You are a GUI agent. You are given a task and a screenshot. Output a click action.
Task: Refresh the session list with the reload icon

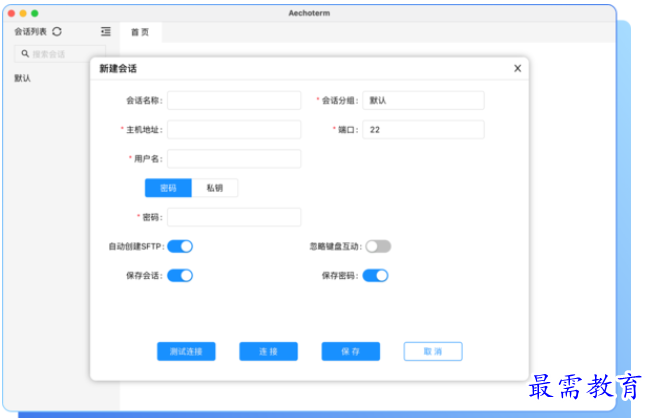pos(57,32)
